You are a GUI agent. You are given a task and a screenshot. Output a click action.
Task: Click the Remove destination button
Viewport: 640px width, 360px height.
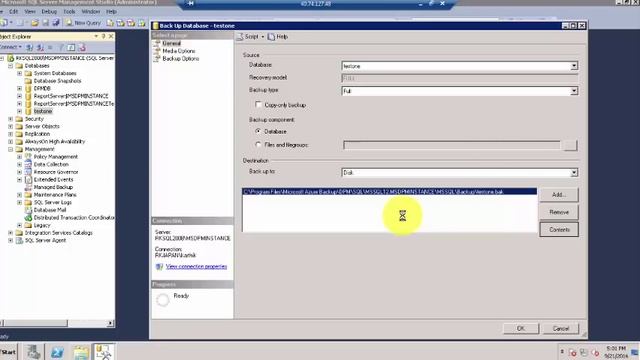(559, 212)
